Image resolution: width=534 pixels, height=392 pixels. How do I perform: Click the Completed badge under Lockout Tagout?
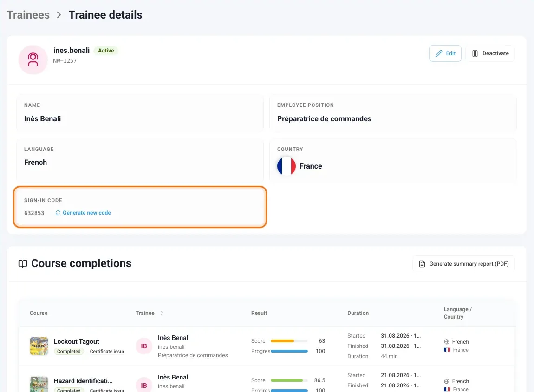point(69,352)
